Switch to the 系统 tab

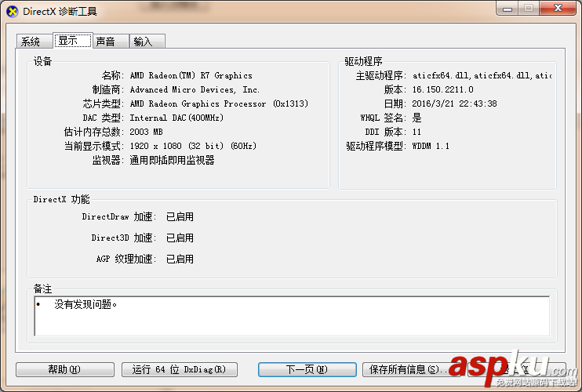[x=34, y=42]
